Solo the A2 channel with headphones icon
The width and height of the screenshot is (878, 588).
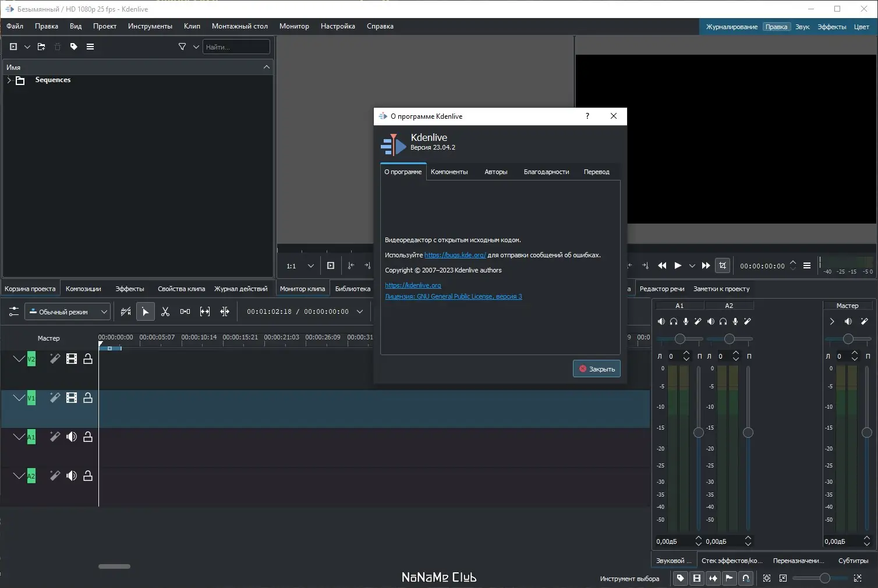[x=723, y=321]
